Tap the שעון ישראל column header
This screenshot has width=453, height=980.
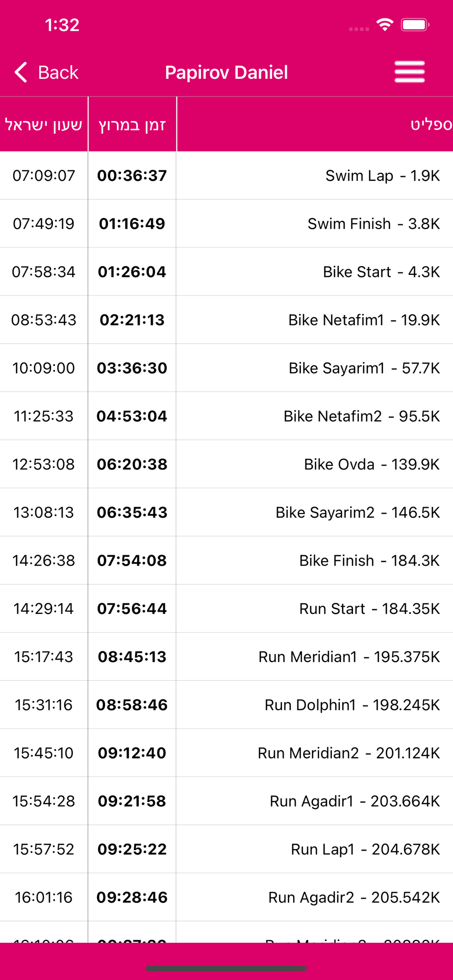(x=44, y=124)
